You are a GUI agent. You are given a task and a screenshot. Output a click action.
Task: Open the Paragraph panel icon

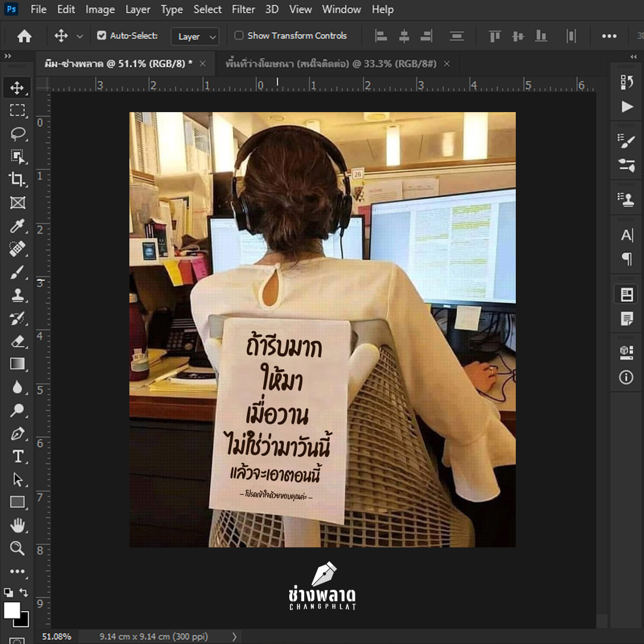pos(626,259)
